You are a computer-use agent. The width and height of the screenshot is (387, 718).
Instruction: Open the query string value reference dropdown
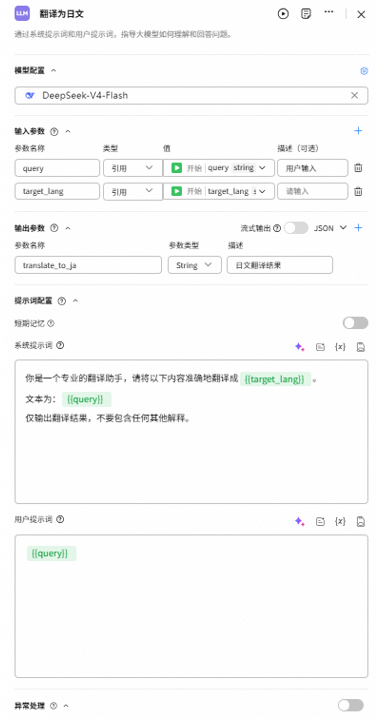[219, 168]
